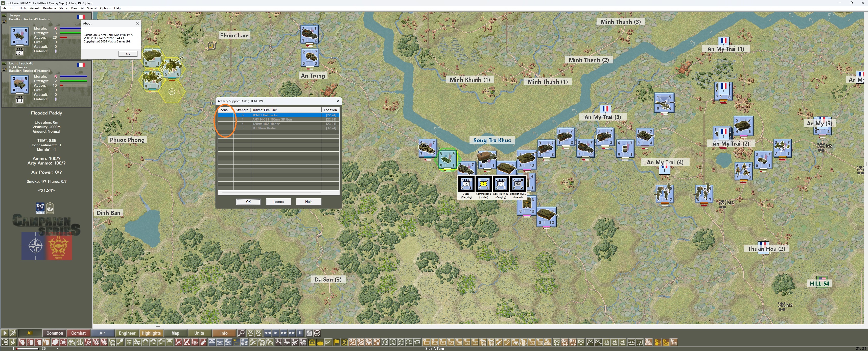The height and width of the screenshot is (351, 868).
Task: Click the folded map icon at toolbar start
Action: pyautogui.click(x=5, y=342)
